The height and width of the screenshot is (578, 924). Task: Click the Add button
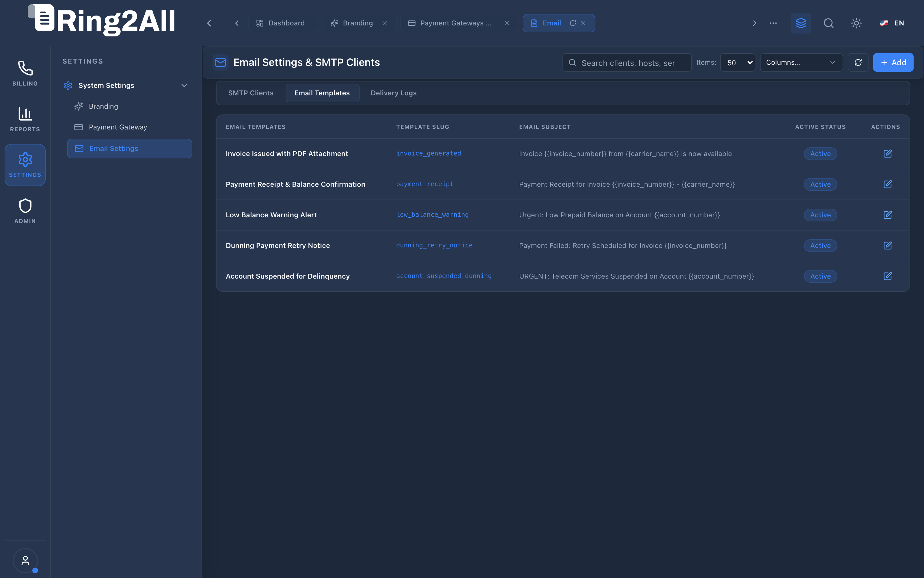coord(893,62)
